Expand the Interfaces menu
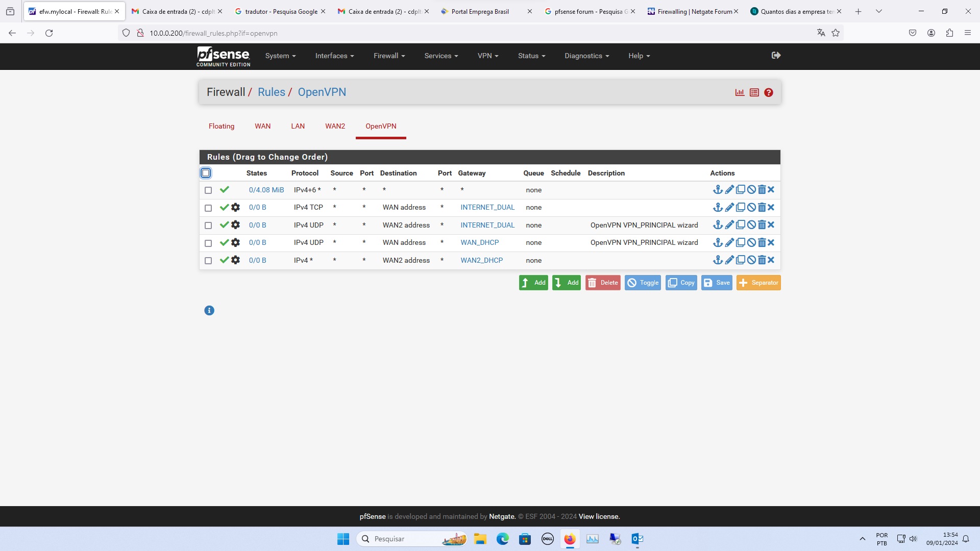The image size is (980, 551). [x=334, y=56]
